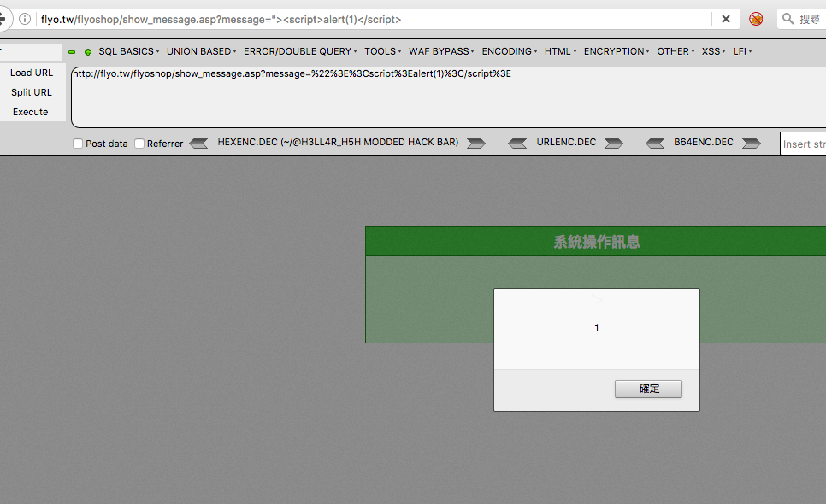
Task: Click the HackBar URL text area
Action: [448, 97]
